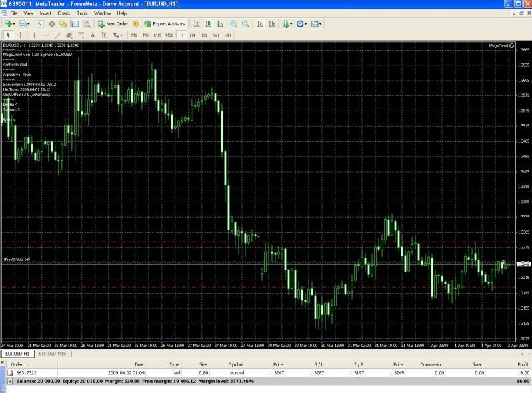The width and height of the screenshot is (532, 393).
Task: Open the Help menu
Action: [x=122, y=13]
